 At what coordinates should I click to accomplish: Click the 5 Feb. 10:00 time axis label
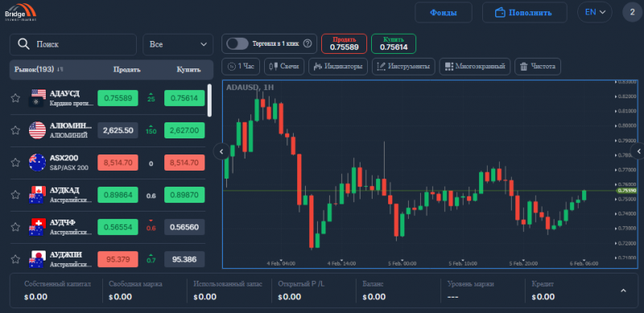click(463, 263)
